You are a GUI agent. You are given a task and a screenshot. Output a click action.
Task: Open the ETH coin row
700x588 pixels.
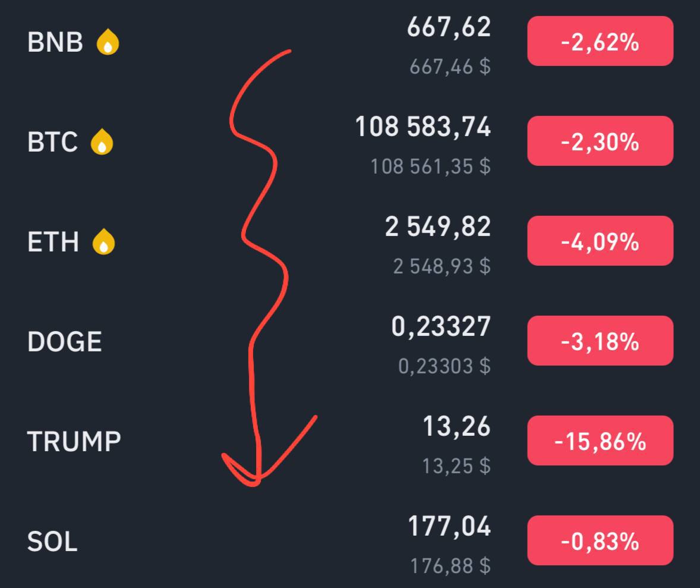[350, 242]
